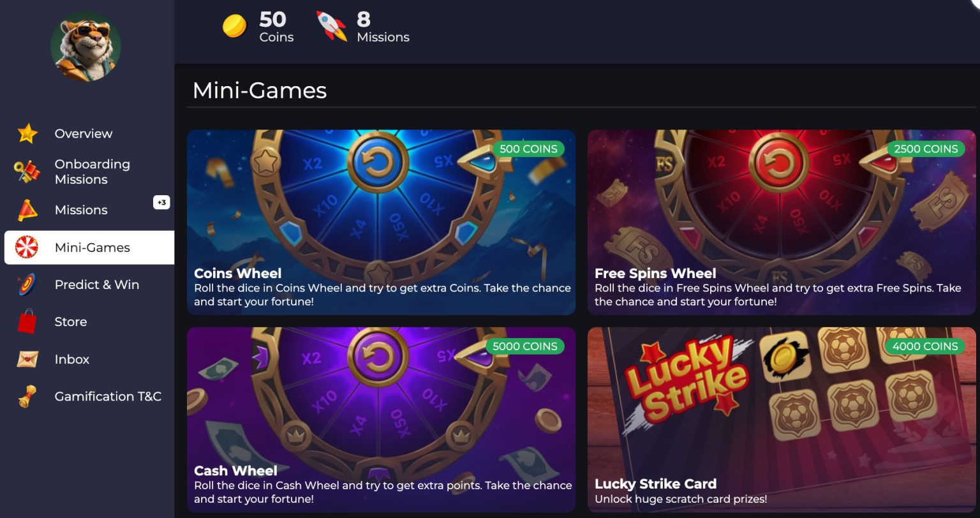This screenshot has width=980, height=518.
Task: Click the tiger avatar profile picture
Action: point(85,47)
